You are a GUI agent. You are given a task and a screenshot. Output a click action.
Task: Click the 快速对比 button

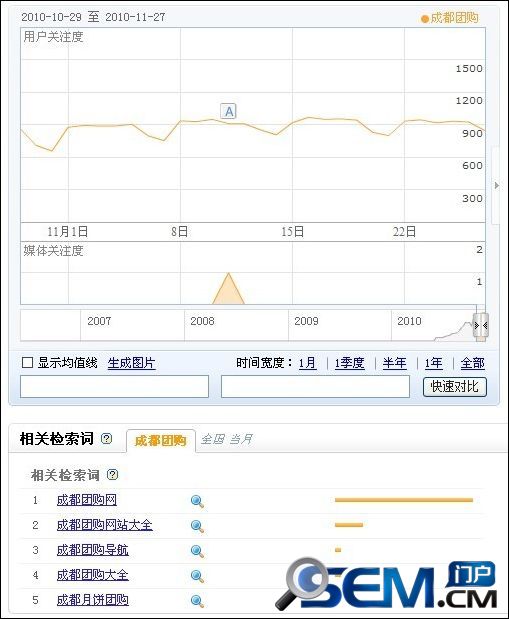pyautogui.click(x=455, y=386)
